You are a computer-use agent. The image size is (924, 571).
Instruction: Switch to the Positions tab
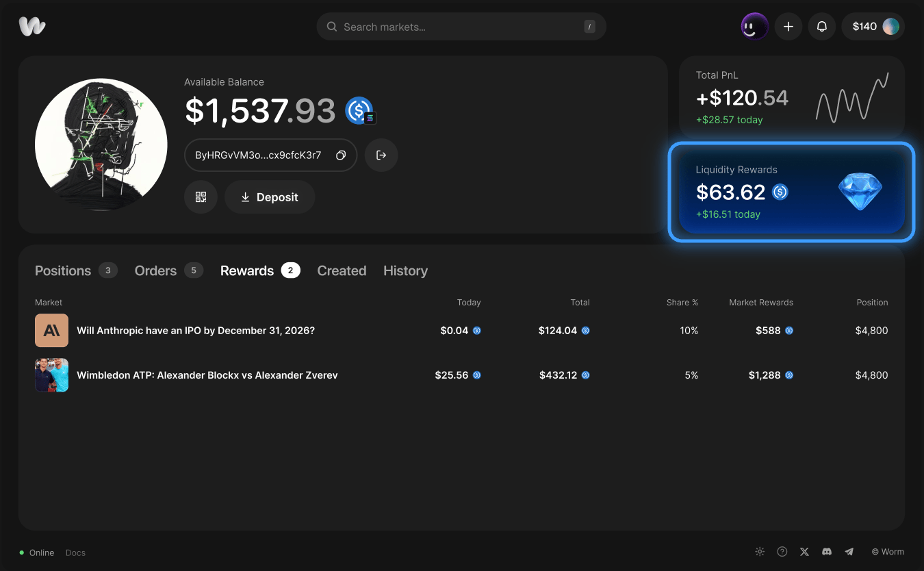(76, 270)
